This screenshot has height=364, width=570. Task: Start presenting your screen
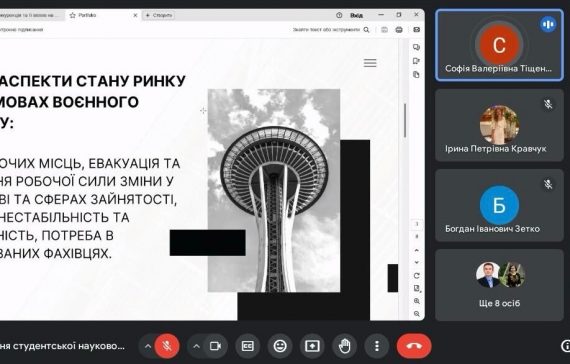(312, 346)
